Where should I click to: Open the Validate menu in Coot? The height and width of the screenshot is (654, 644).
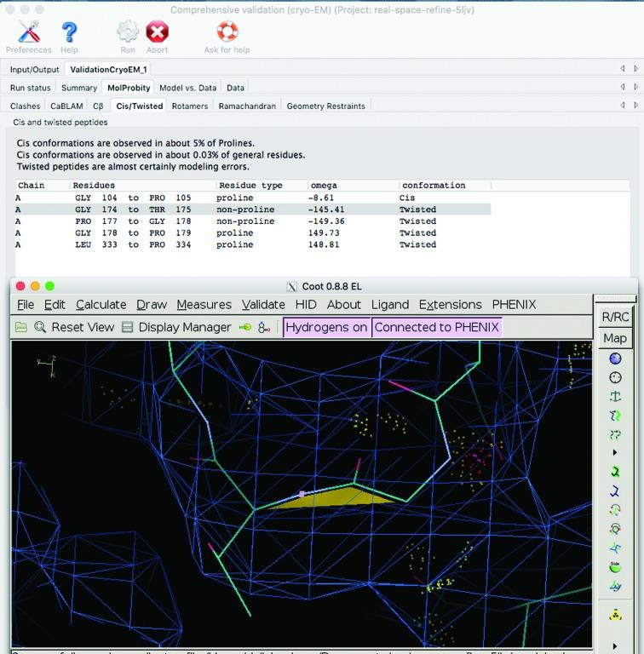[x=263, y=304]
